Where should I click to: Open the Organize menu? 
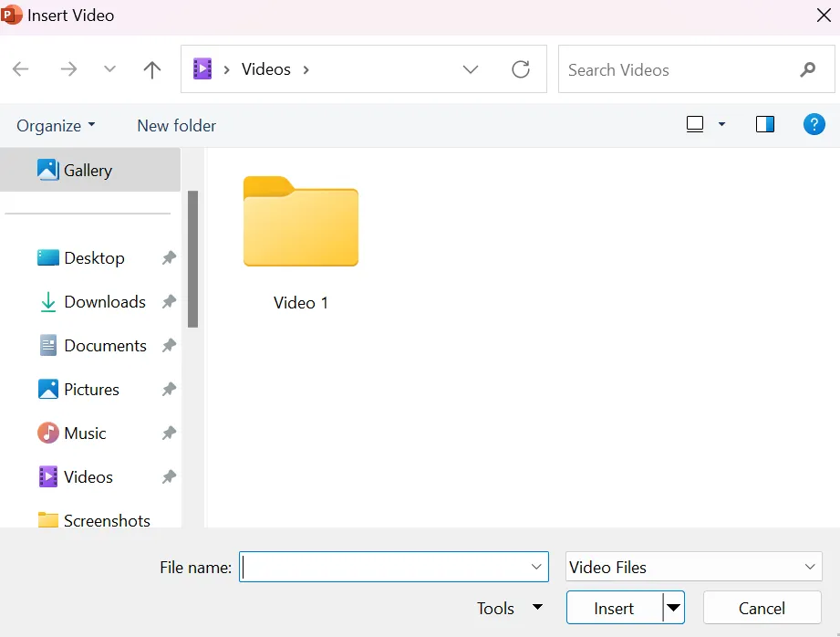point(56,125)
